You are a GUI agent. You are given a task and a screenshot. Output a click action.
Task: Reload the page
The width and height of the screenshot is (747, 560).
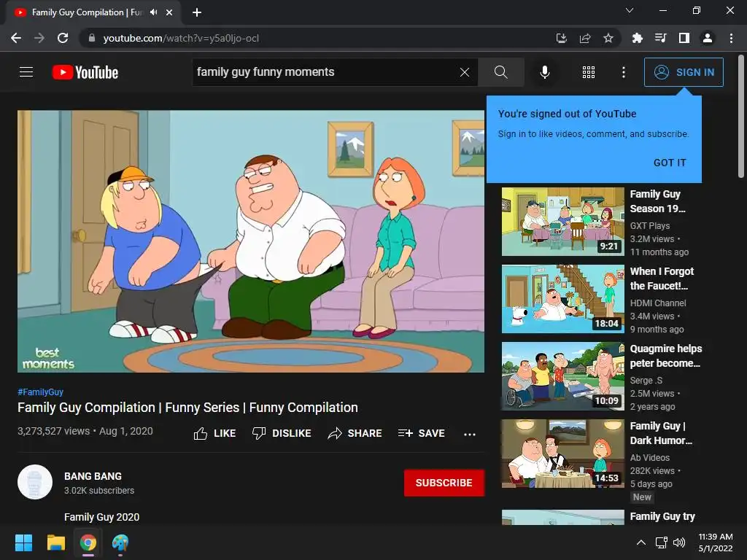[63, 38]
